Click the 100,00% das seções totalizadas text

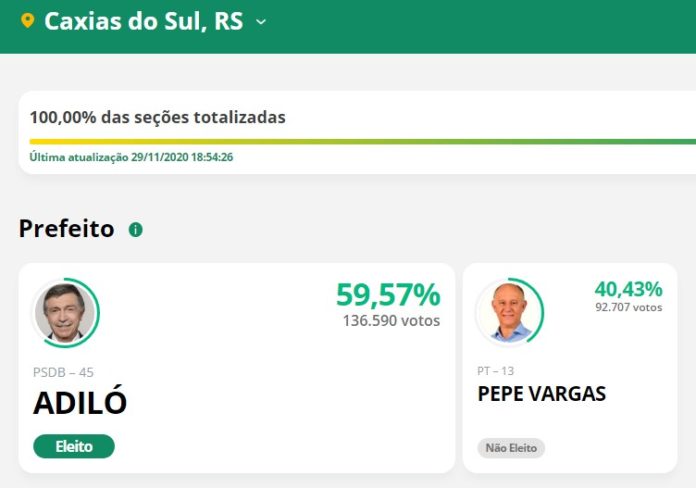pos(158,117)
